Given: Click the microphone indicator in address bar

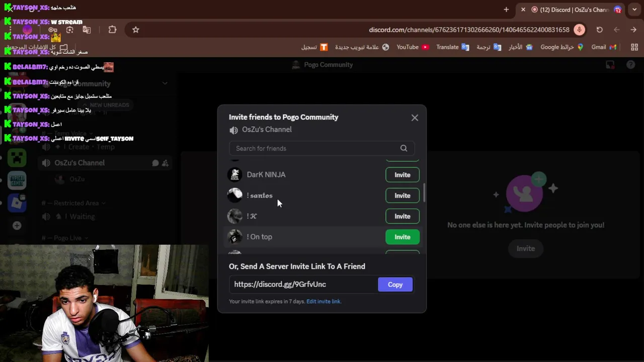Looking at the screenshot, I should tap(580, 30).
